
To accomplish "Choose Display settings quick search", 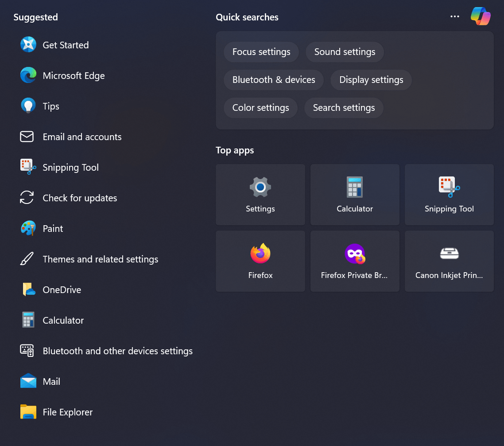I will (371, 80).
